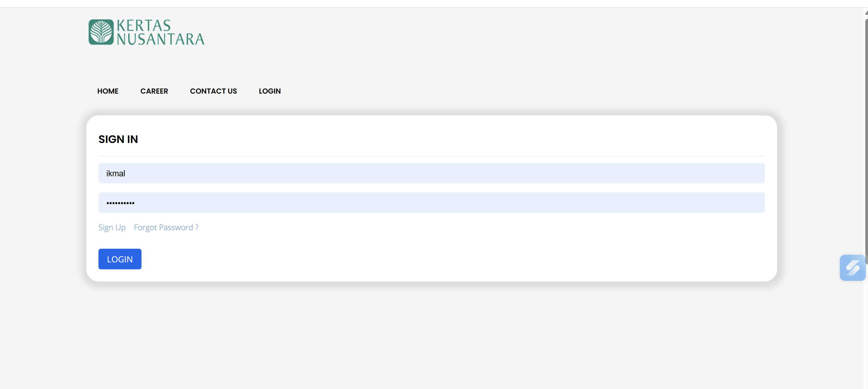The image size is (868, 389).
Task: Follow the Forgot Password ? link
Action: pos(166,228)
